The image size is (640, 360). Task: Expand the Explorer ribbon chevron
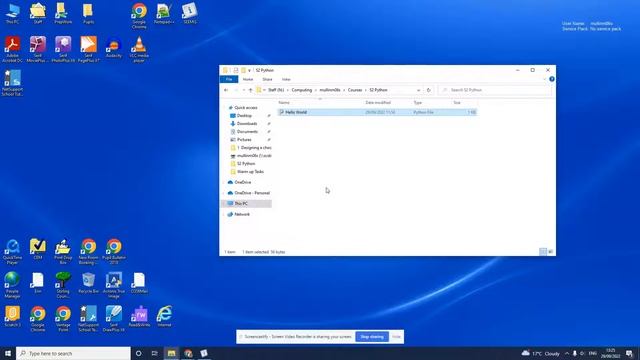tap(544, 79)
